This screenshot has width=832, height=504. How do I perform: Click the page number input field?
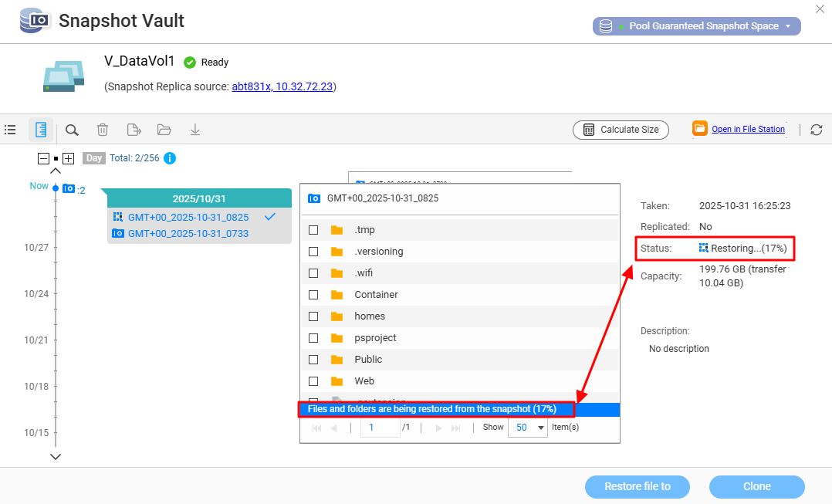pyautogui.click(x=380, y=428)
